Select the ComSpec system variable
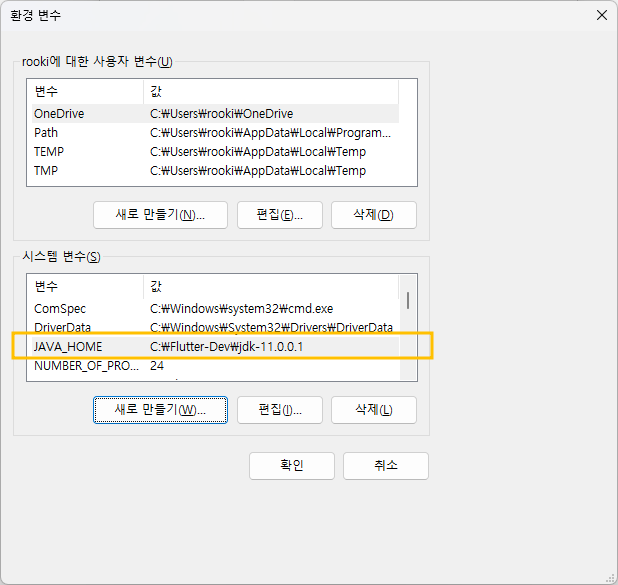The image size is (618, 585). (x=215, y=308)
